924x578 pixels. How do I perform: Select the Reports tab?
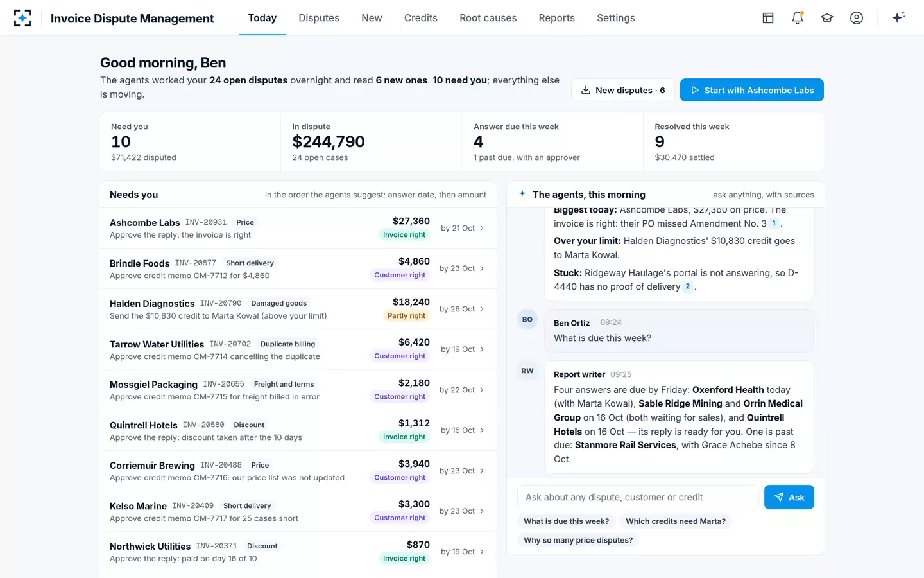(557, 18)
